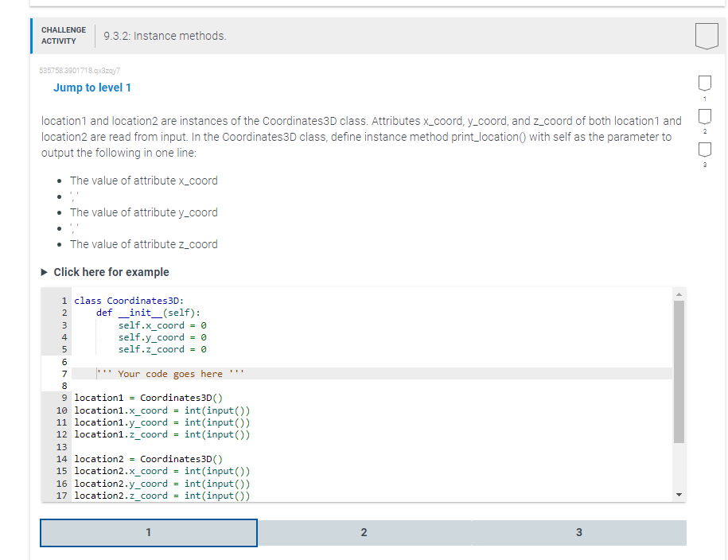
Task: Click code line 'location1 = Coordinates3D()'
Action: click(x=149, y=398)
